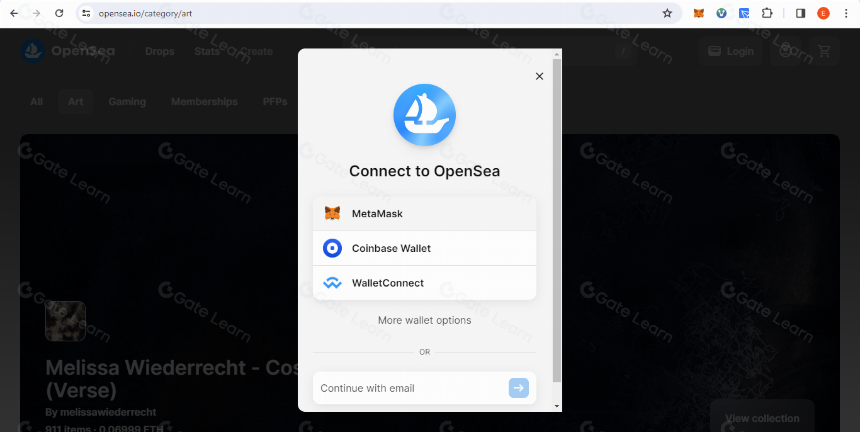
Task: Click the browser back arrow
Action: pos(14,13)
